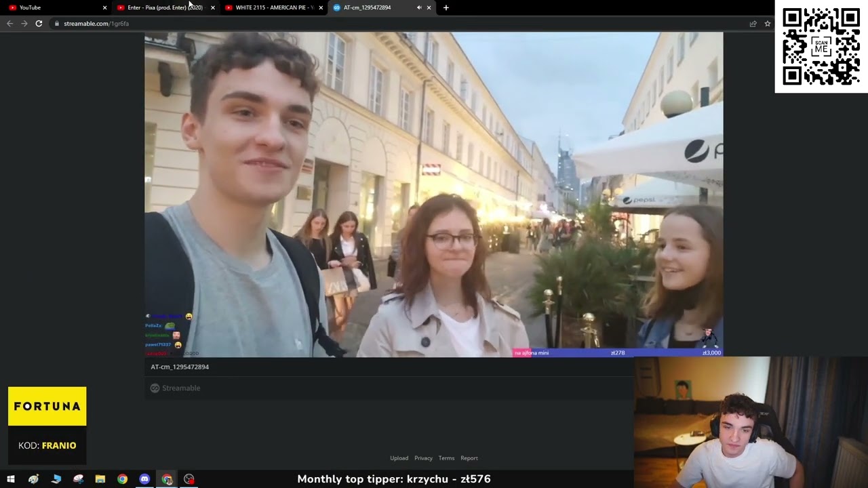Bookmark this page with the star
Image resolution: width=868 pixels, height=488 pixels.
pos(768,24)
